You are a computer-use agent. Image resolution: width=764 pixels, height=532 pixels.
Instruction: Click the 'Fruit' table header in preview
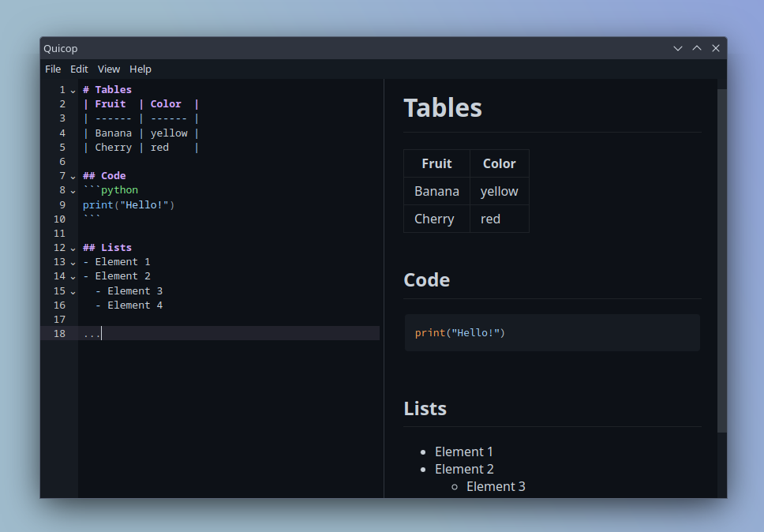click(436, 163)
